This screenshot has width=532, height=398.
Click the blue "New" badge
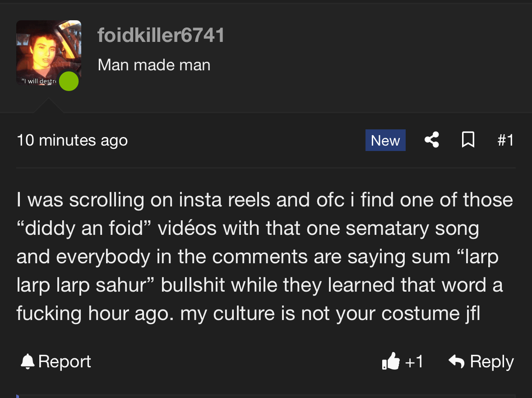click(385, 140)
